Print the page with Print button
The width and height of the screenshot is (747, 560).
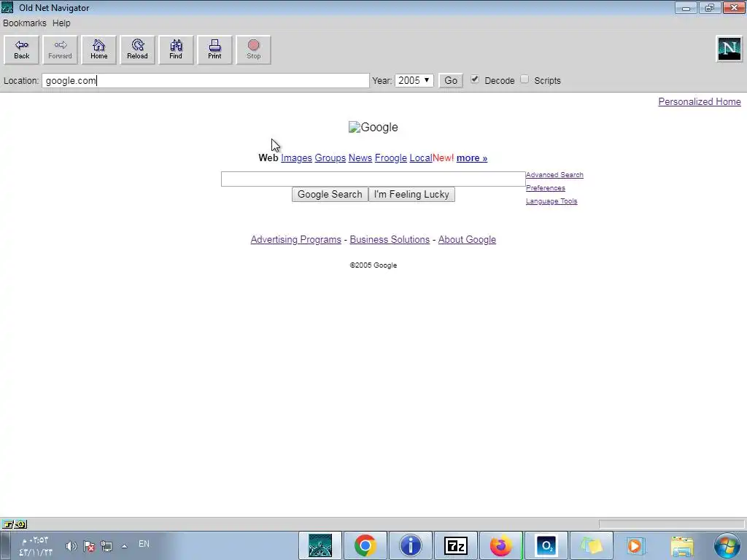[x=214, y=50]
